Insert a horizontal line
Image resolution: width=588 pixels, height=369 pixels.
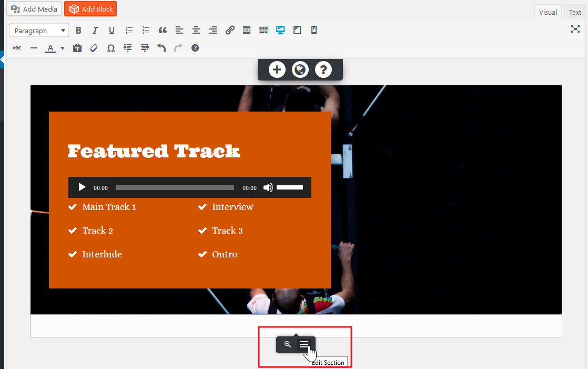pyautogui.click(x=34, y=48)
